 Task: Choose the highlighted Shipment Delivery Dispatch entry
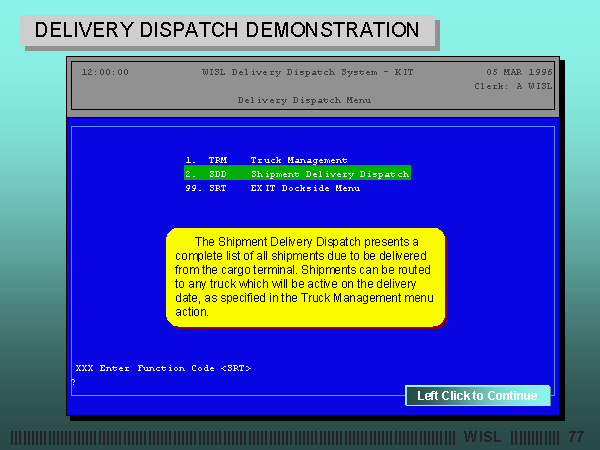coord(297,173)
